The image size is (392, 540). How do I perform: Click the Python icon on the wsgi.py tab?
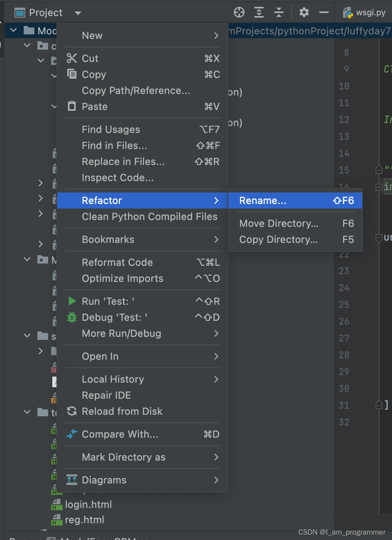coord(348,12)
